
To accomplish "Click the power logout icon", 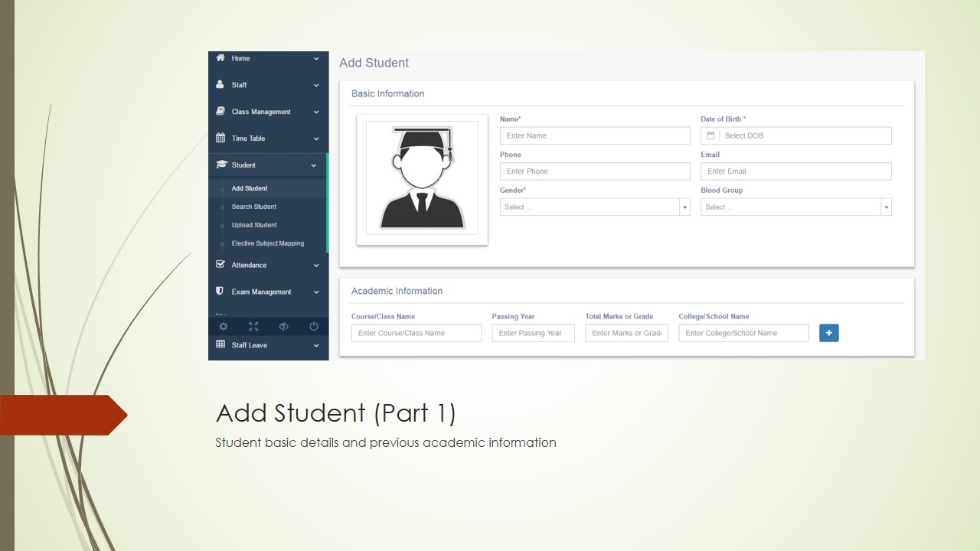I will pos(314,327).
